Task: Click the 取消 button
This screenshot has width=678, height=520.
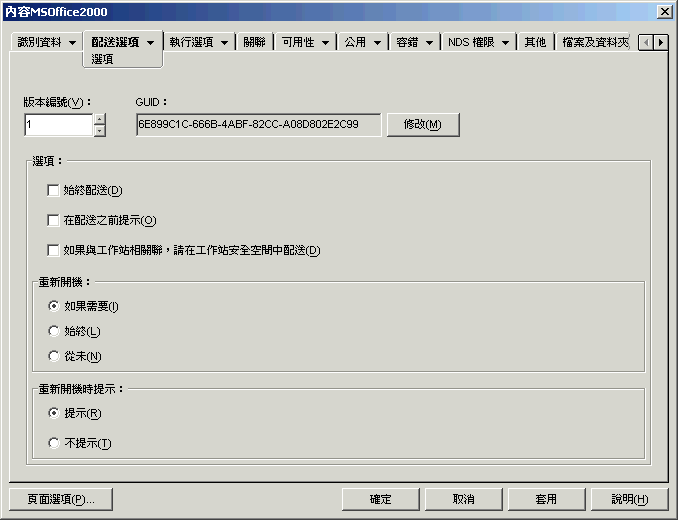Action: click(464, 500)
